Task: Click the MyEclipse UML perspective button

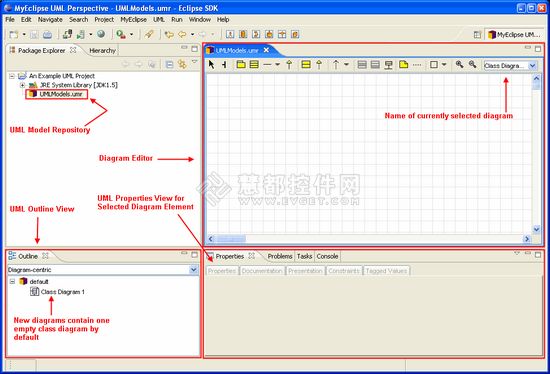Action: point(514,34)
